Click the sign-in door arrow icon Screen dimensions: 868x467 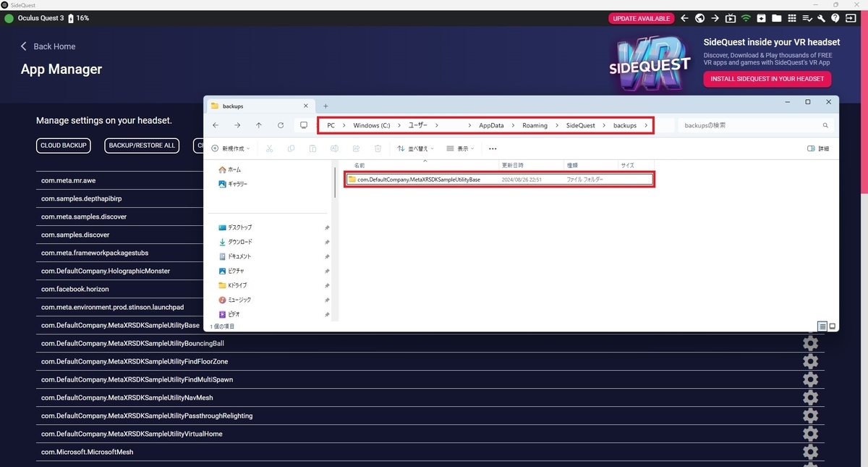(x=851, y=18)
